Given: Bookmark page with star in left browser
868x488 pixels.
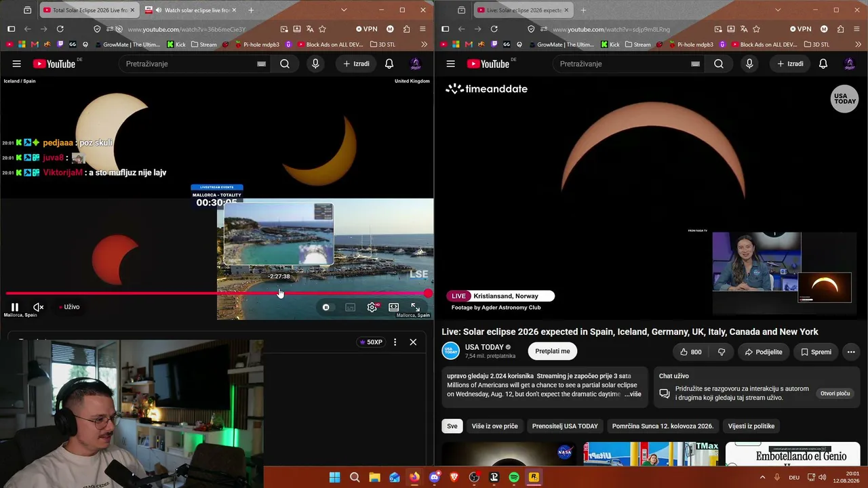Looking at the screenshot, I should pos(322,29).
